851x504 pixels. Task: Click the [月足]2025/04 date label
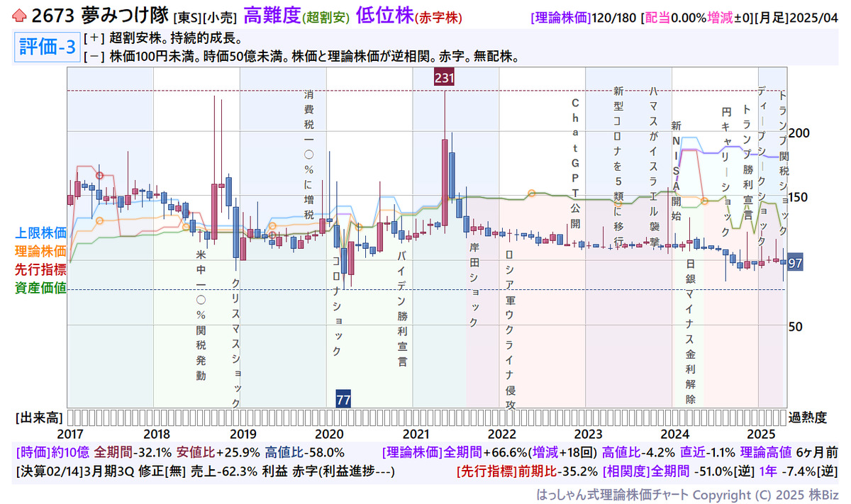coord(797,17)
